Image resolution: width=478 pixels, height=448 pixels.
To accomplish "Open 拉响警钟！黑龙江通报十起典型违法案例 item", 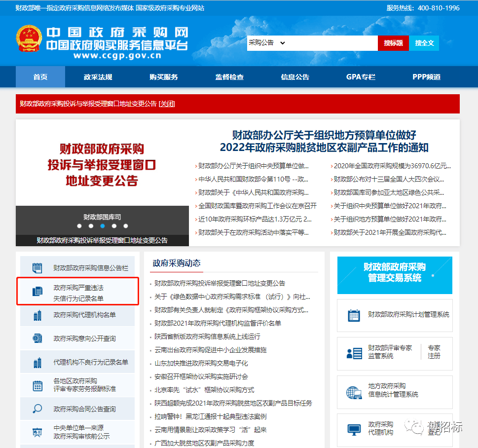I will [210, 416].
